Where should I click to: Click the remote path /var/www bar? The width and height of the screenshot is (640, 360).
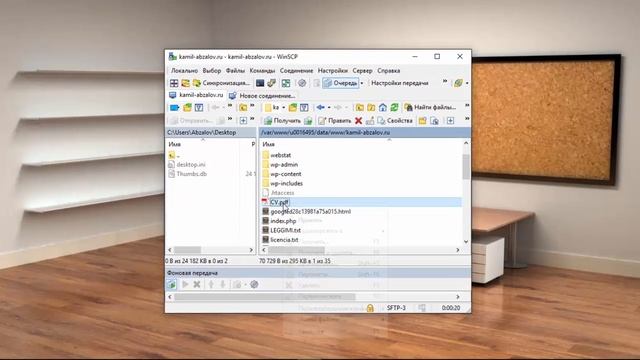(364, 132)
